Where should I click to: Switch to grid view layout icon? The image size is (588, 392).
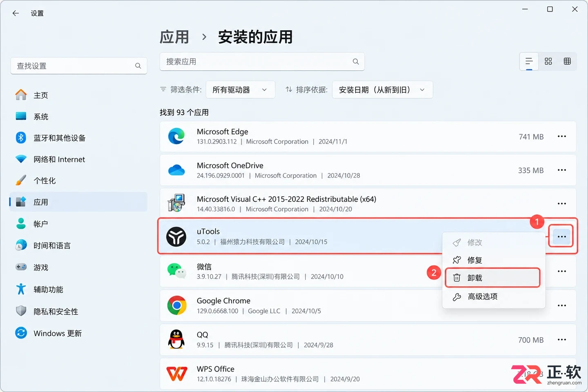pos(548,61)
